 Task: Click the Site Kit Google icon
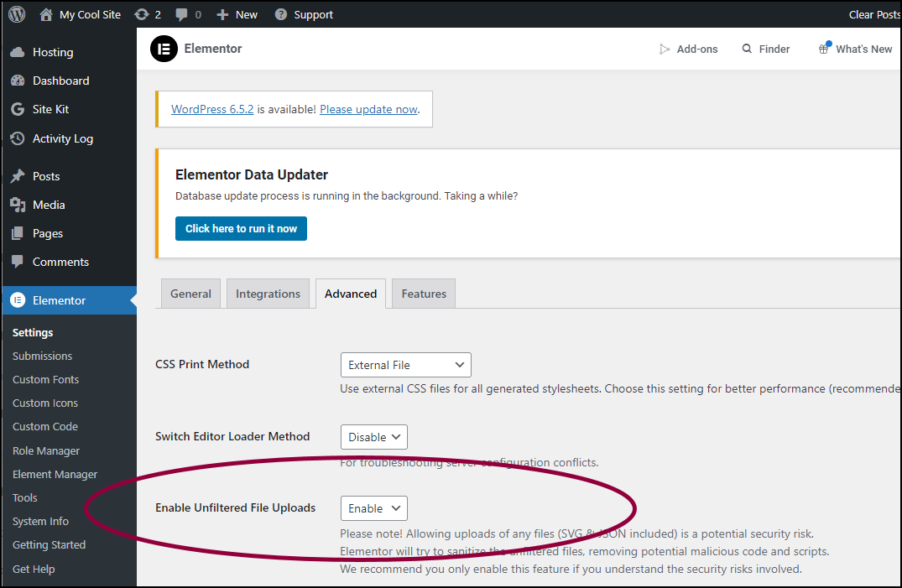pyautogui.click(x=18, y=109)
